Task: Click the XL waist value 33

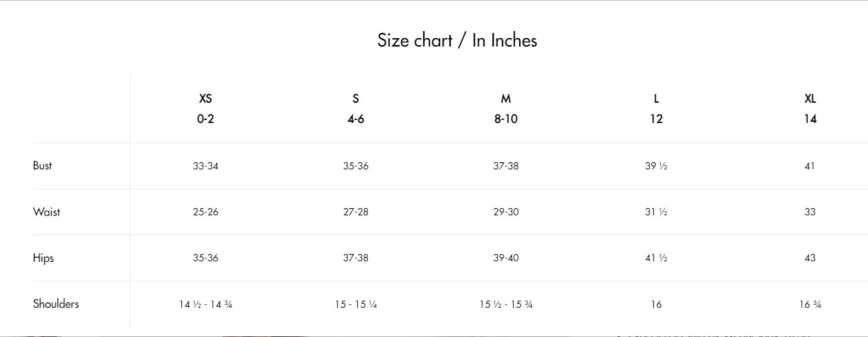Action: [810, 212]
